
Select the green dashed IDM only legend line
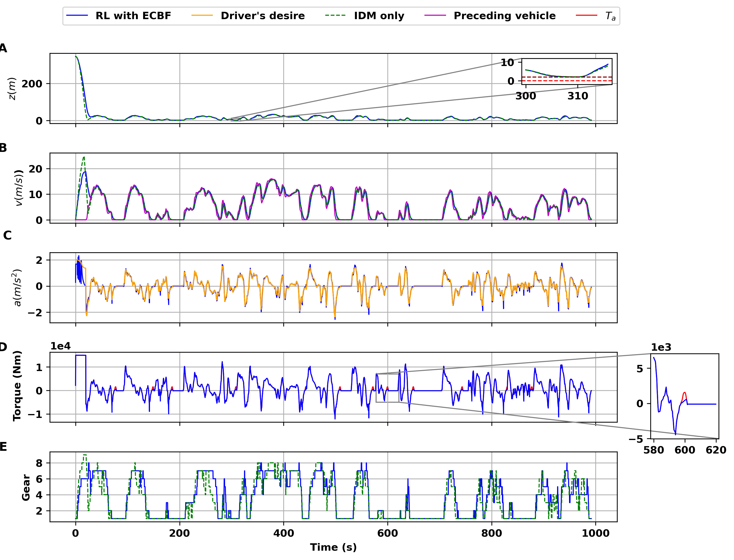335,15
